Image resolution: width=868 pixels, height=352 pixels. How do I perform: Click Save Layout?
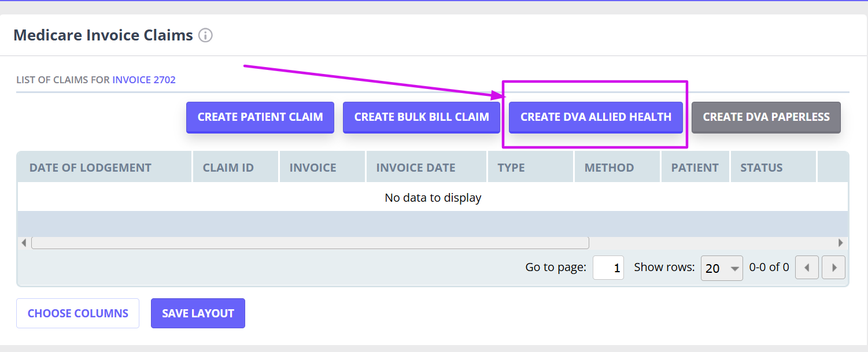[x=198, y=313]
